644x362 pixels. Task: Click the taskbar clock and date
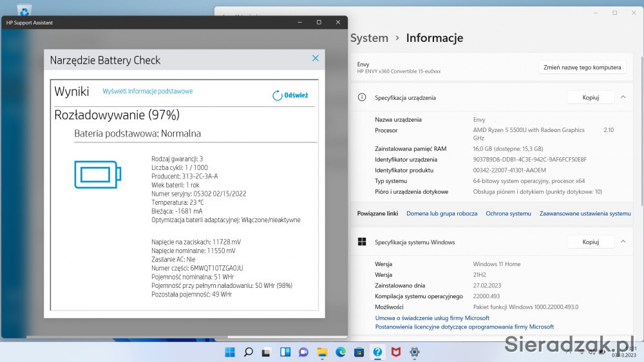click(624, 352)
